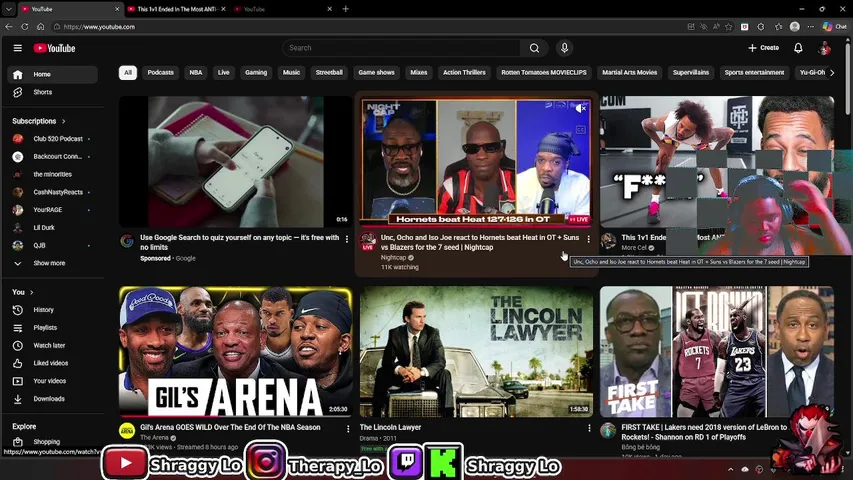This screenshot has width=853, height=480.
Task: Select the Gaming filter chip
Action: pyautogui.click(x=256, y=72)
